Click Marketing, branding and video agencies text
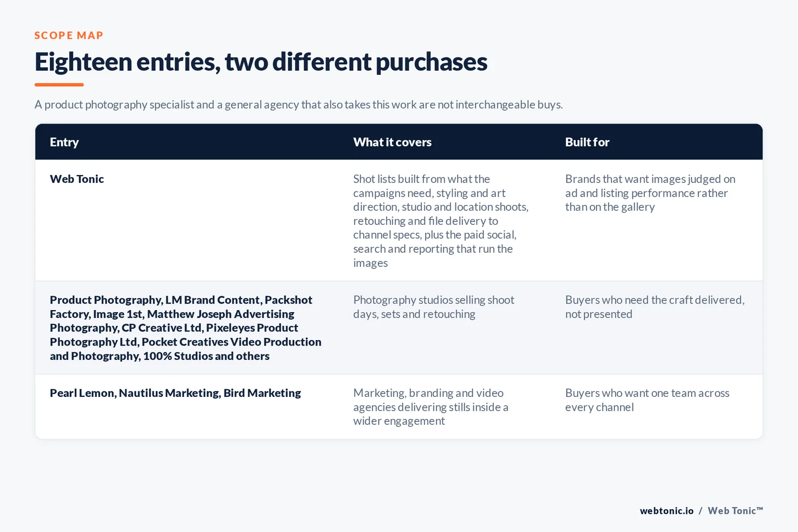The height and width of the screenshot is (532, 798). click(x=431, y=407)
